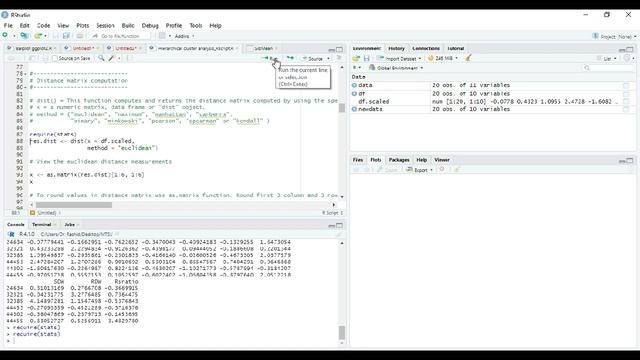Screen dimensions: 640x360
Task: Click the Source button in the editor toolbar
Action: (313, 59)
